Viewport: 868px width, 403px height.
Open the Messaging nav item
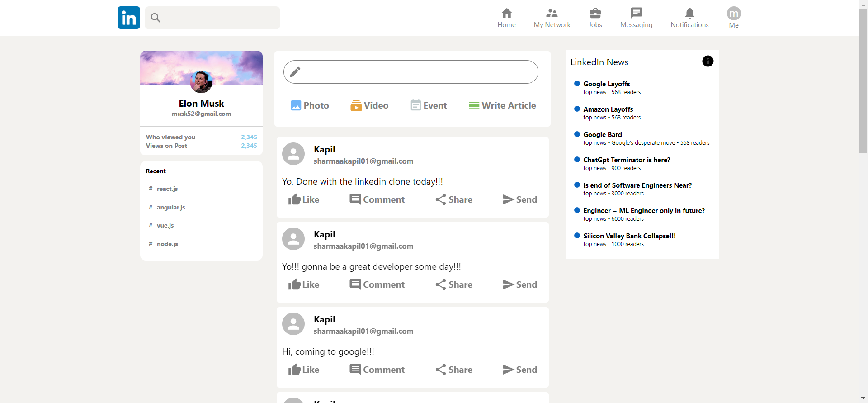tap(636, 18)
